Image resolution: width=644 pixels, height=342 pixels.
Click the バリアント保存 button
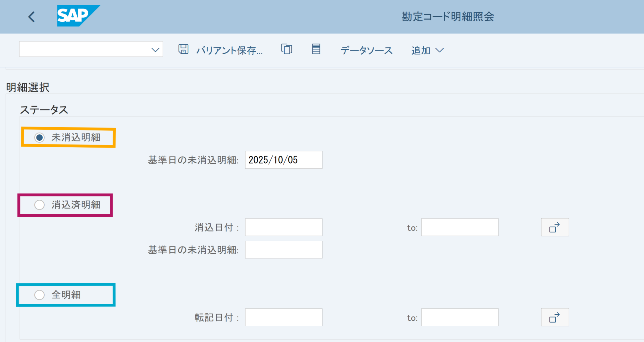(229, 50)
